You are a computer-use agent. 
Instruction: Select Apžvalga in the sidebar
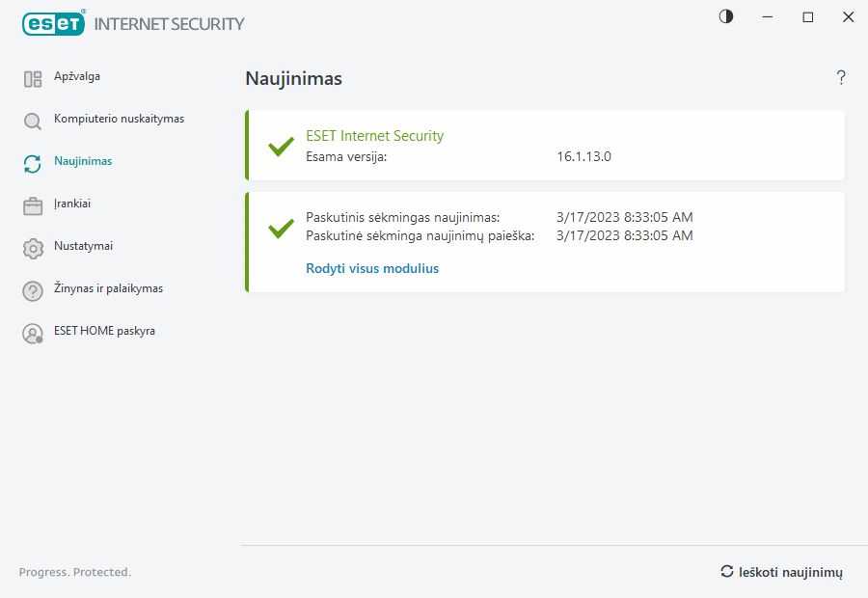point(77,76)
